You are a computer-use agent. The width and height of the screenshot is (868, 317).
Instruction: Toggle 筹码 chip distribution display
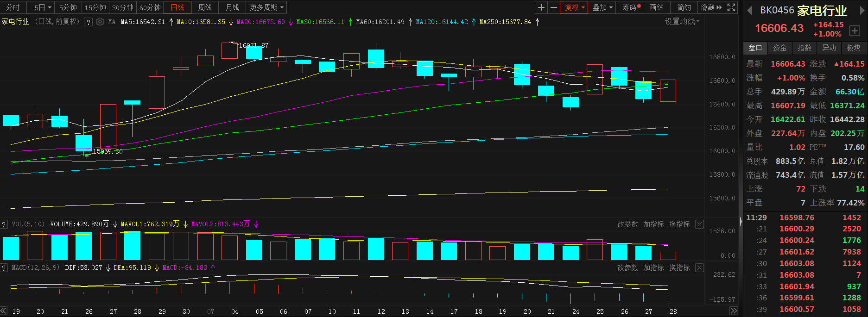pos(631,7)
